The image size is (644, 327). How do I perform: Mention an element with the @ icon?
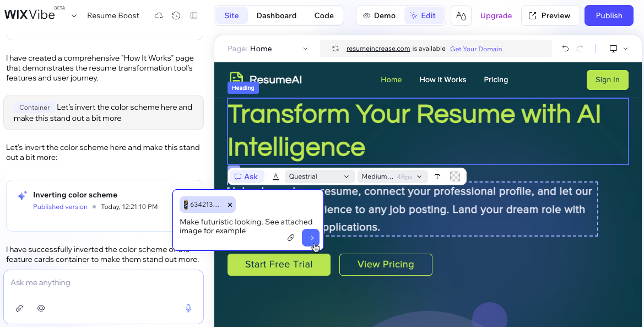tap(41, 308)
